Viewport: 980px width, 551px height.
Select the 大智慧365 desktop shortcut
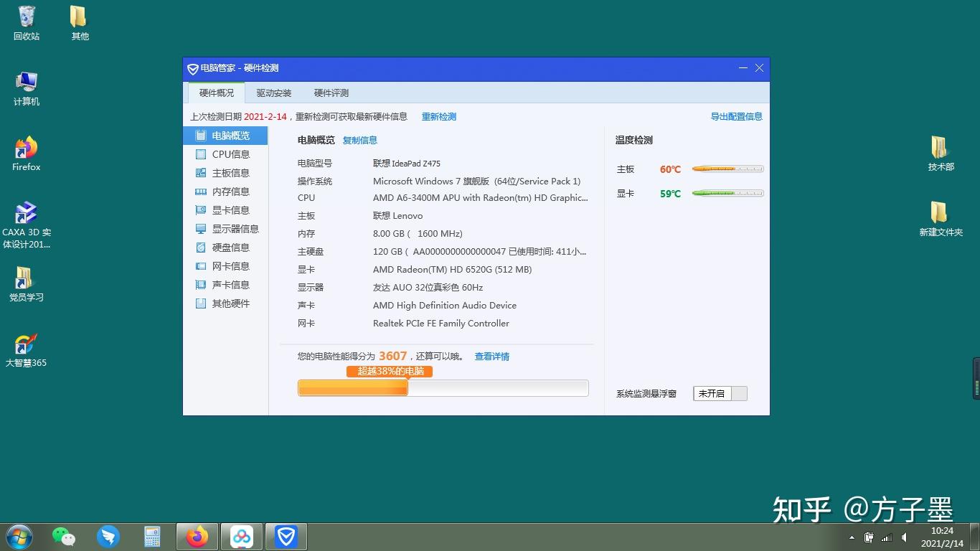(27, 350)
